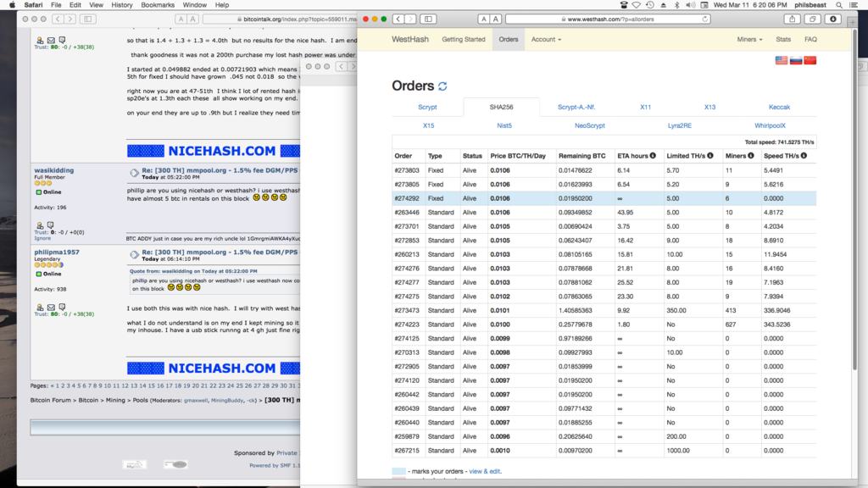Select the X11 algorithm tab

(x=645, y=108)
